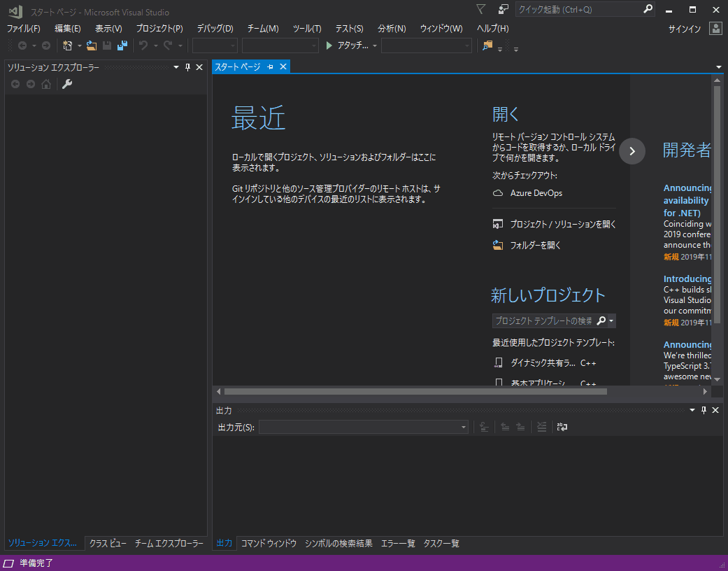Click Clear All output pane icon

coord(541,427)
